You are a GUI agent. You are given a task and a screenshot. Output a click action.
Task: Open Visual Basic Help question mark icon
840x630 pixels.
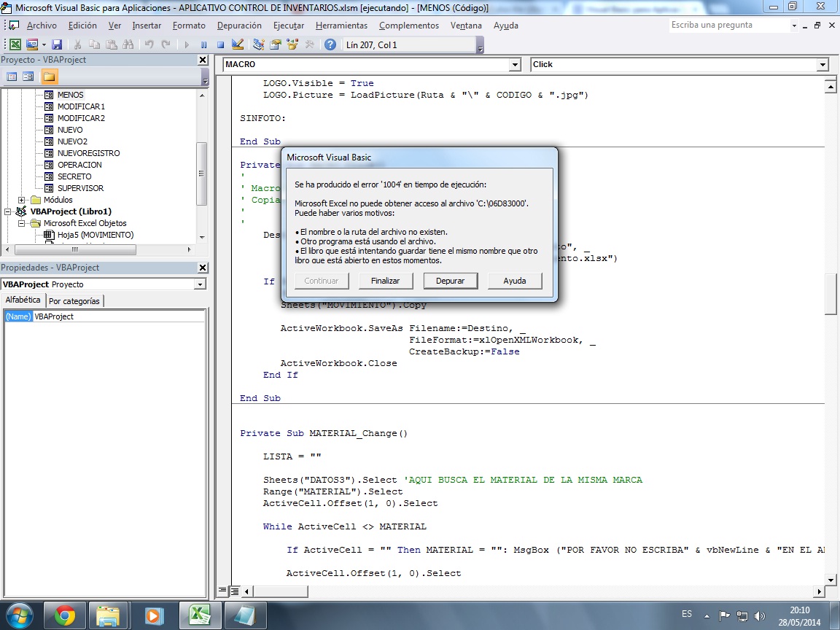tap(330, 45)
